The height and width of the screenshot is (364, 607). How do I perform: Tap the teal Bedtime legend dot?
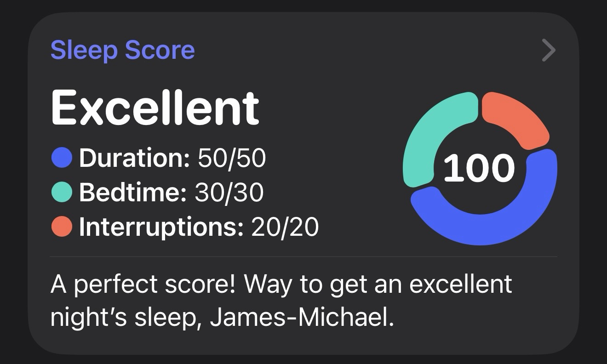61,192
